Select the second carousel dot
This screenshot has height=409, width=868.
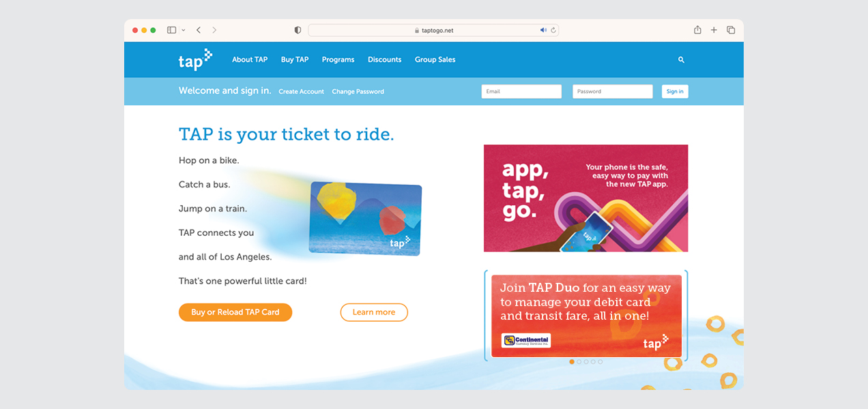[579, 362]
